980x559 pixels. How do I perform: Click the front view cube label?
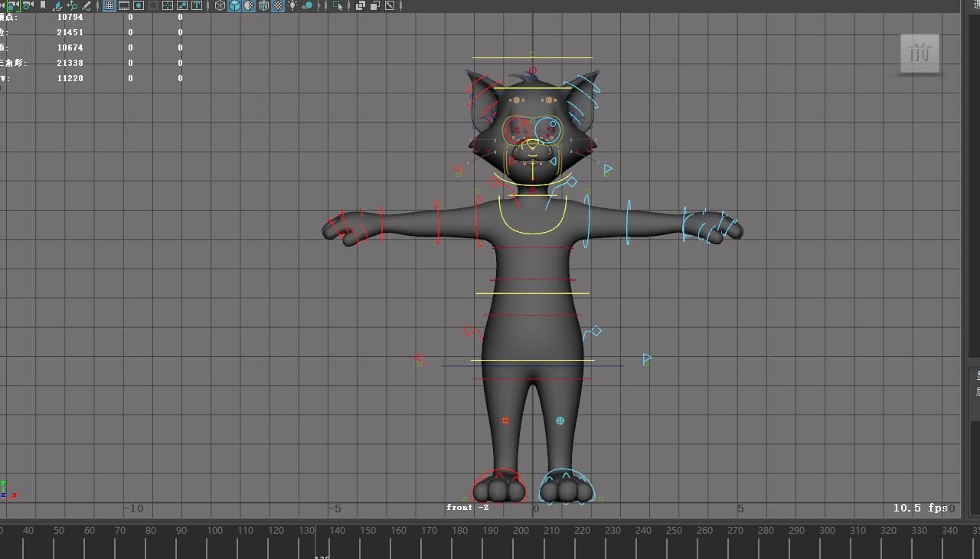coord(920,53)
